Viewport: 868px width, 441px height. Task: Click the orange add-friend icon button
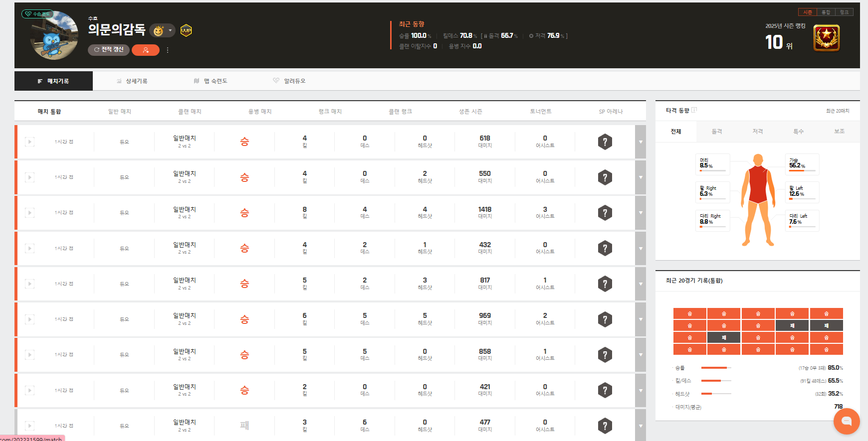coord(145,50)
